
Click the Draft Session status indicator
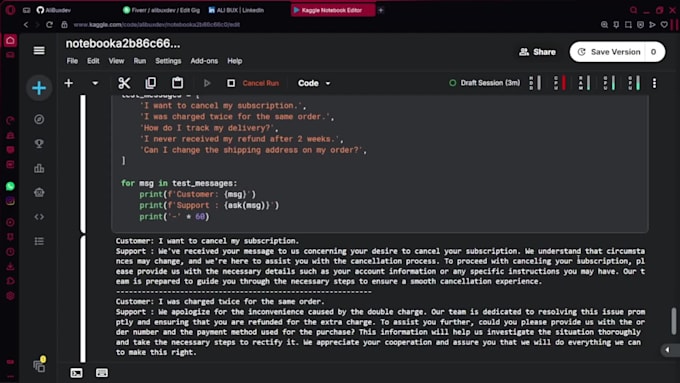pos(484,83)
